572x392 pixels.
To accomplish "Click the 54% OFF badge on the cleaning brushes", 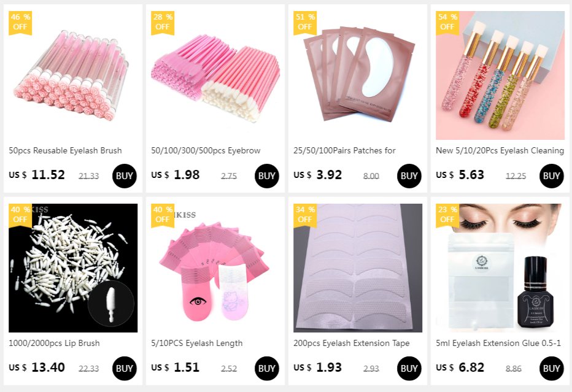I will pyautogui.click(x=447, y=23).
